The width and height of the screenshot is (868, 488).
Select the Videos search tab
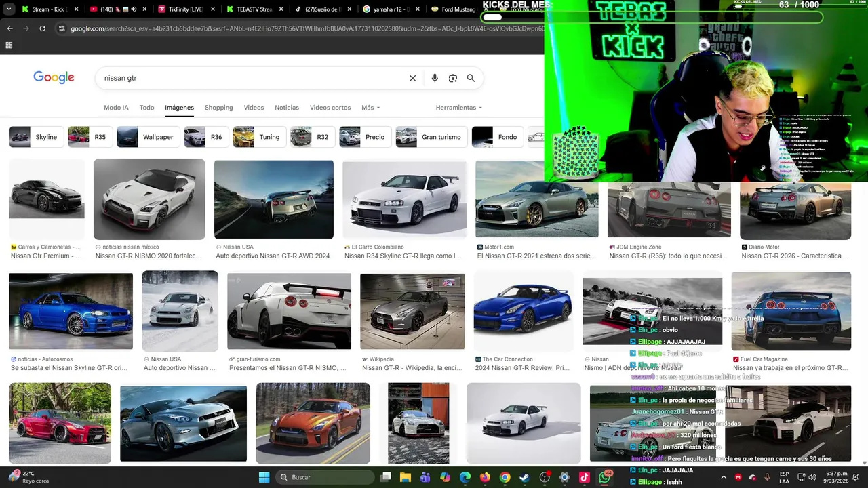click(x=254, y=108)
